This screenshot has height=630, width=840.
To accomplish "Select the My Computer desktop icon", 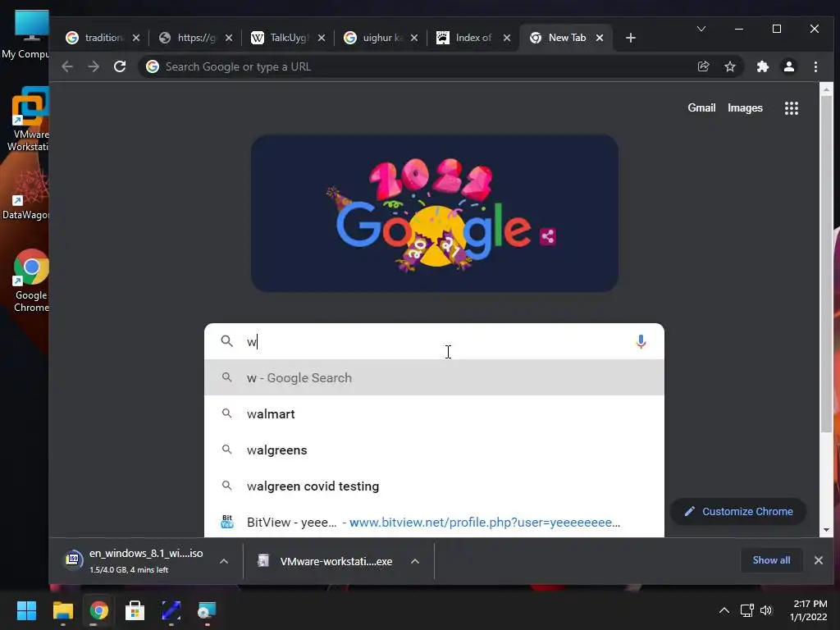I will pos(25,34).
